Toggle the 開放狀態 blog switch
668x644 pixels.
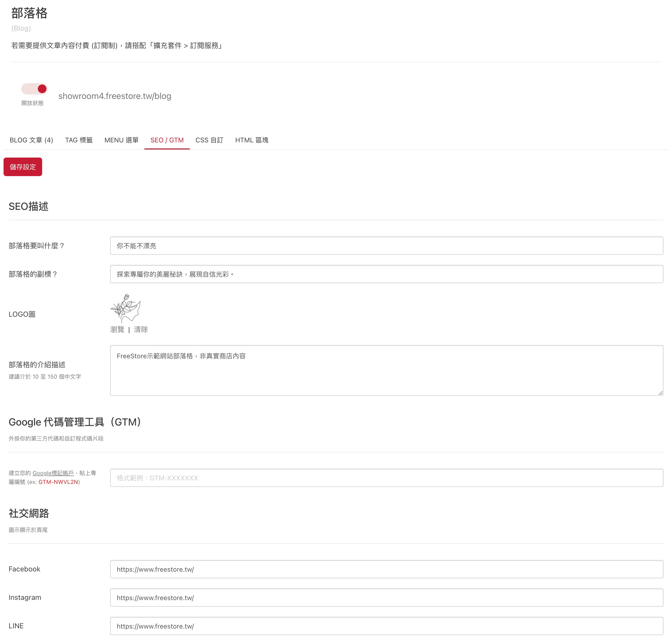34,89
